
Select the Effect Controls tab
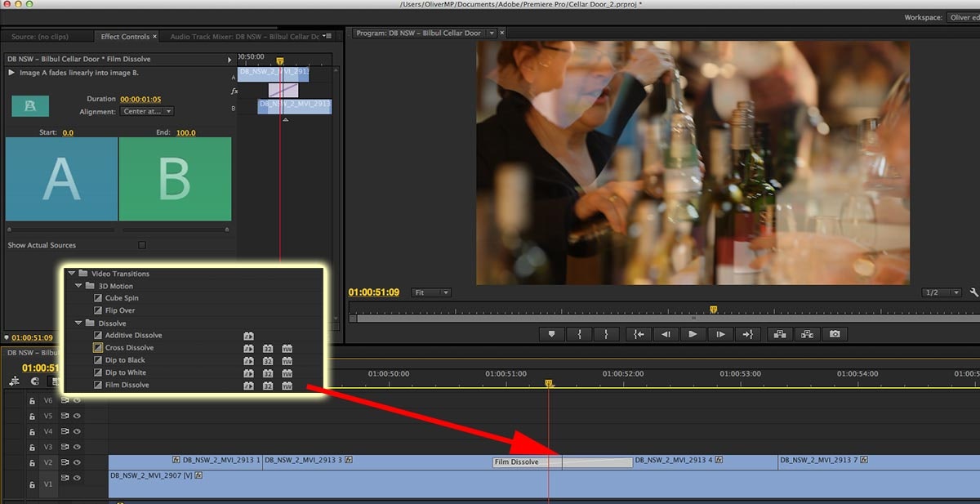pos(125,37)
